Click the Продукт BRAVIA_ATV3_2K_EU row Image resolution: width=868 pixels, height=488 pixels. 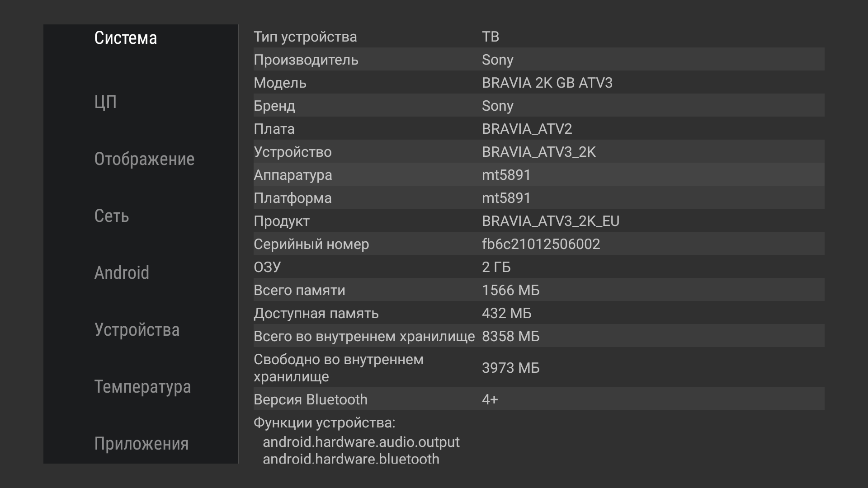coord(539,221)
